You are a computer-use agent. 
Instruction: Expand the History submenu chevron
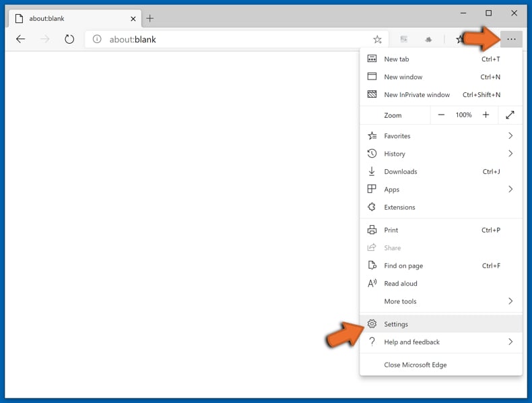(x=510, y=154)
